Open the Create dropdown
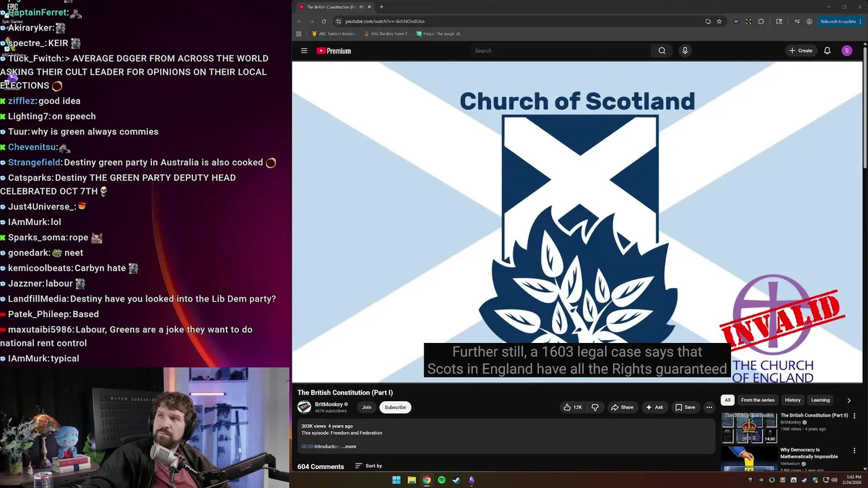 [801, 51]
